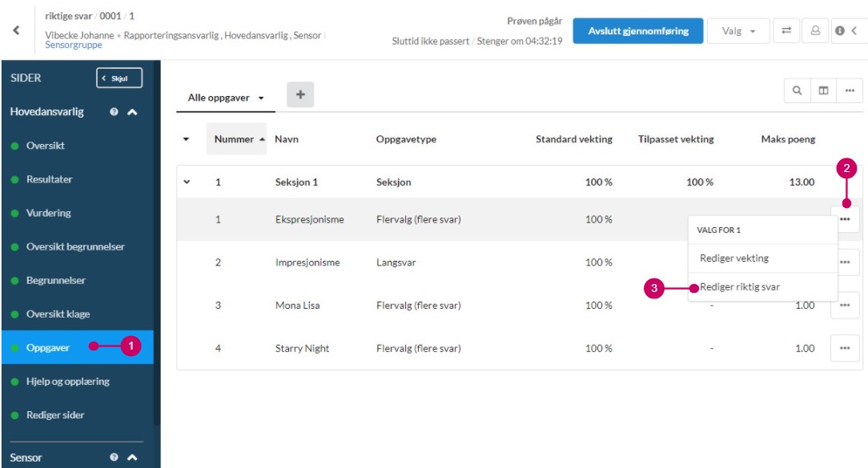
Task: Click the Tilpasset vekting column header
Action: pyautogui.click(x=675, y=139)
